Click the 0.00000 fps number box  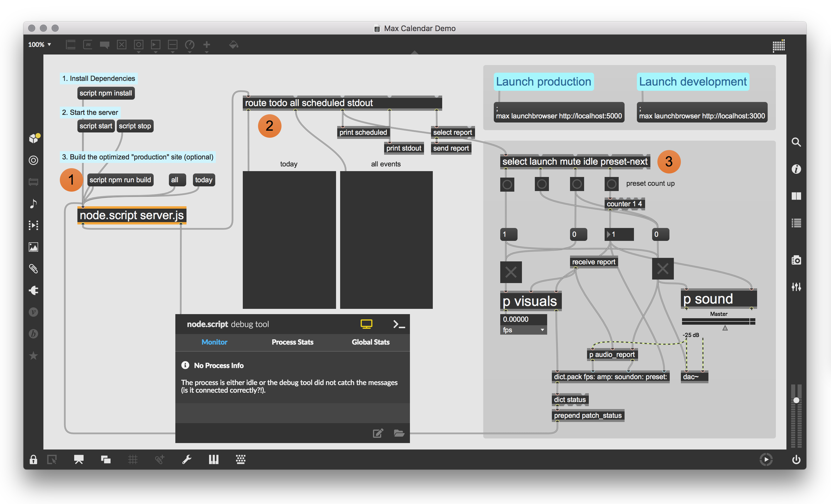point(523,319)
